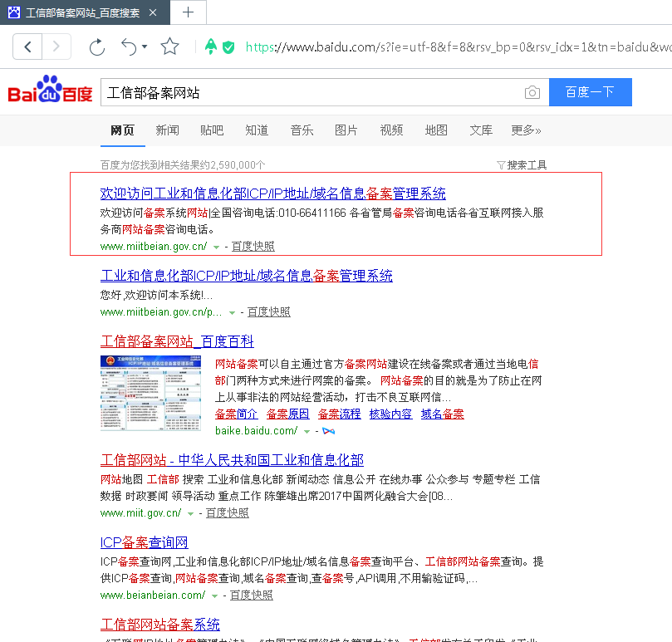Expand the arrow beside www.beianbeian.com/
The image size is (672, 642).
pyautogui.click(x=215, y=596)
